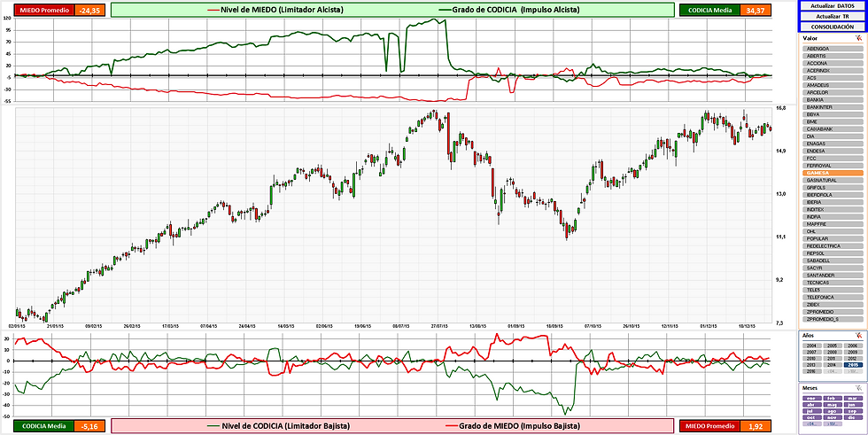
Task: Choose GRIFOLS from the Valor slicer
Action: (x=833, y=188)
